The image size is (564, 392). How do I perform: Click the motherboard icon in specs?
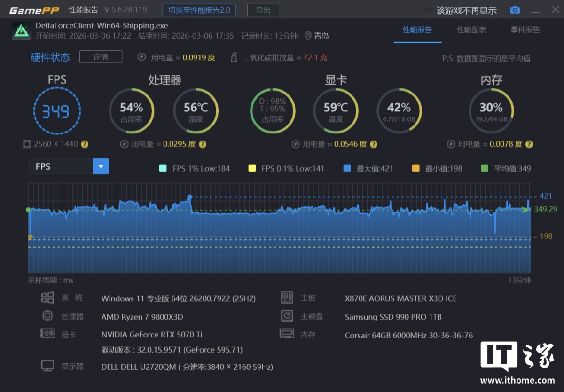(287, 298)
